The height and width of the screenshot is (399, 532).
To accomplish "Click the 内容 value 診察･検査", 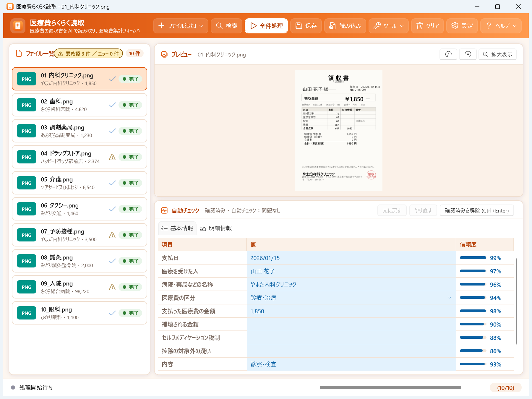I will 351,364.
